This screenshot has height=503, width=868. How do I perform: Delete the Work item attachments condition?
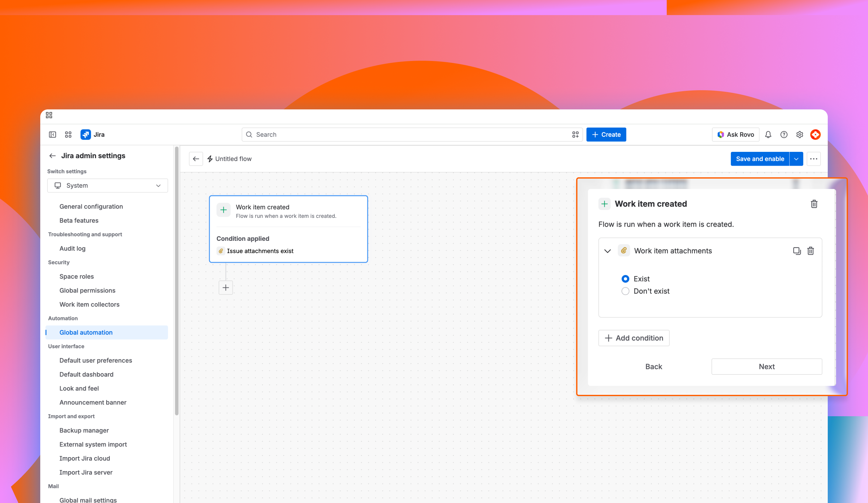(810, 251)
